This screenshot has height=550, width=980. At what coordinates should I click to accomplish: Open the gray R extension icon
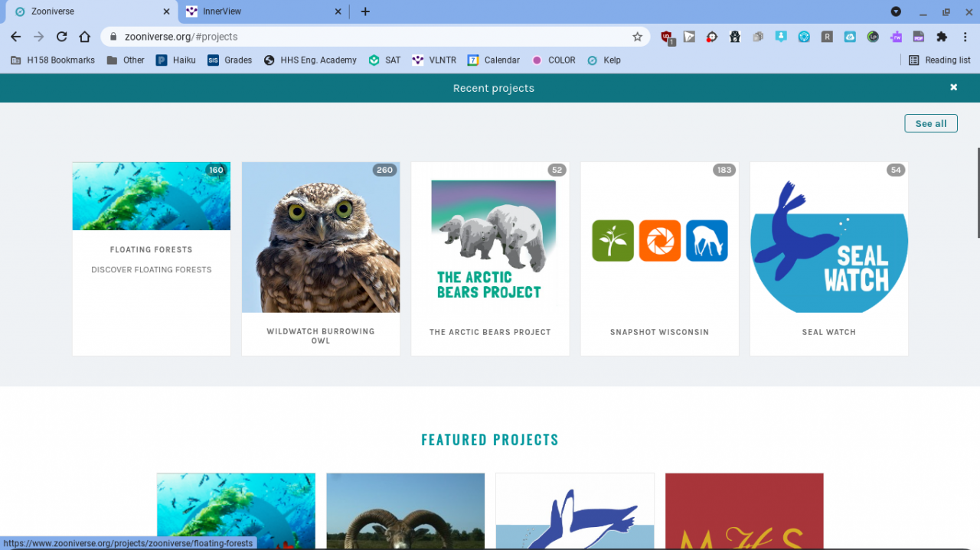pyautogui.click(x=827, y=37)
